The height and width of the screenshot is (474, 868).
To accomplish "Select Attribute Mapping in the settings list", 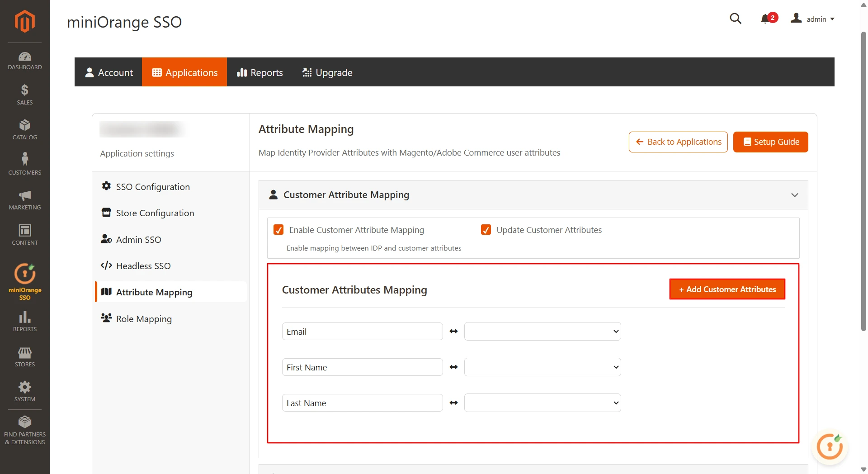I will click(171, 292).
